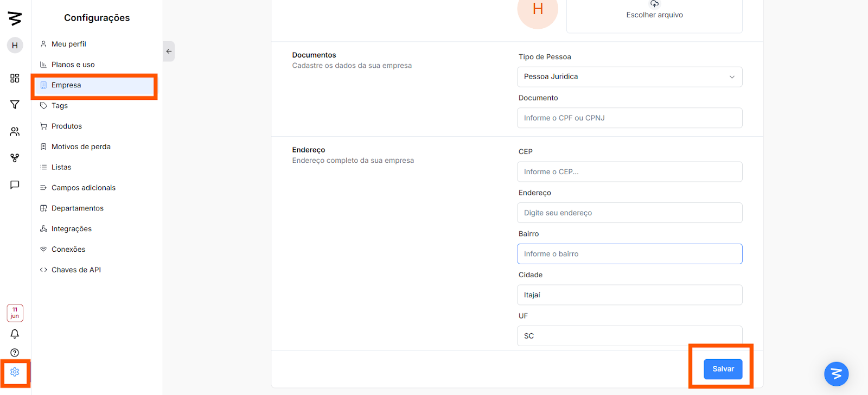Go to Meu perfil settings
Image resolution: width=868 pixels, height=395 pixels.
click(x=68, y=44)
